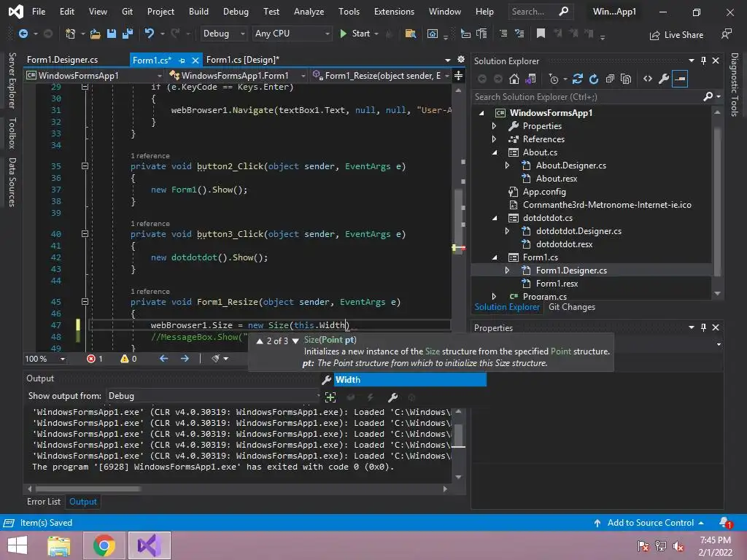The image size is (747, 560).
Task: Split the editor with the divider icon
Action: (x=458, y=75)
